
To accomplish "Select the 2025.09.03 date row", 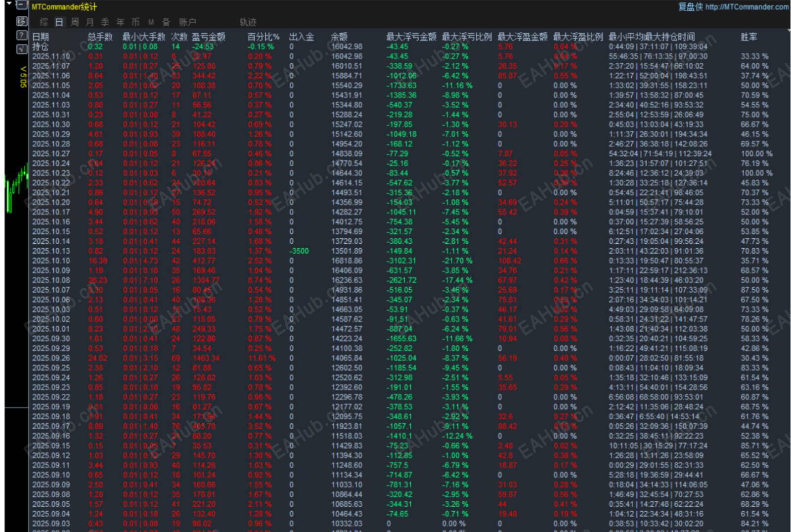I will [51, 524].
